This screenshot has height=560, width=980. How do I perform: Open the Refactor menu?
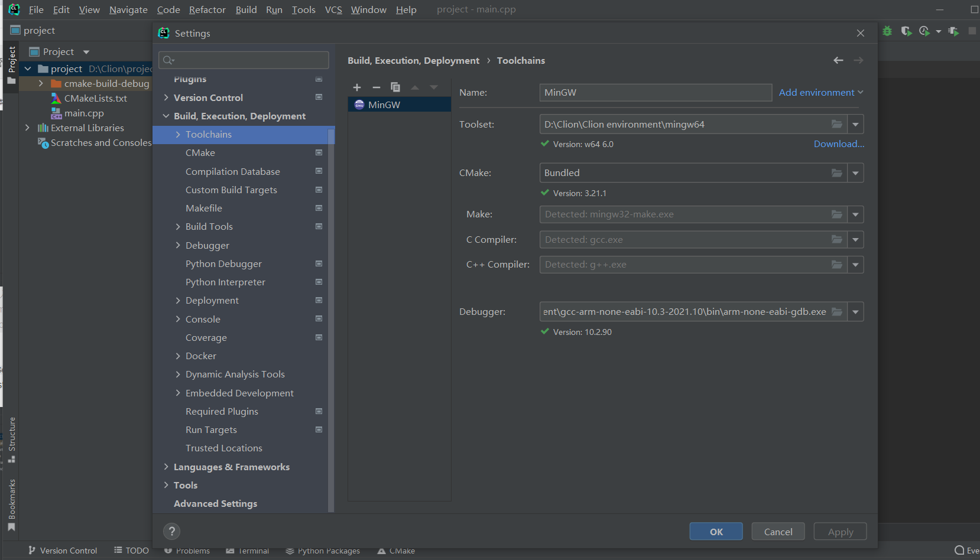[x=207, y=9]
